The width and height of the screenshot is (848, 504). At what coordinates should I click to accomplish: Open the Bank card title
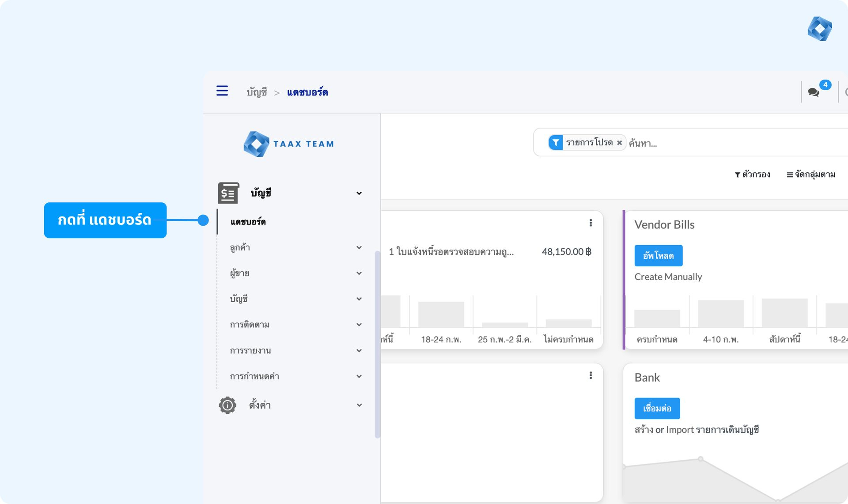point(647,378)
